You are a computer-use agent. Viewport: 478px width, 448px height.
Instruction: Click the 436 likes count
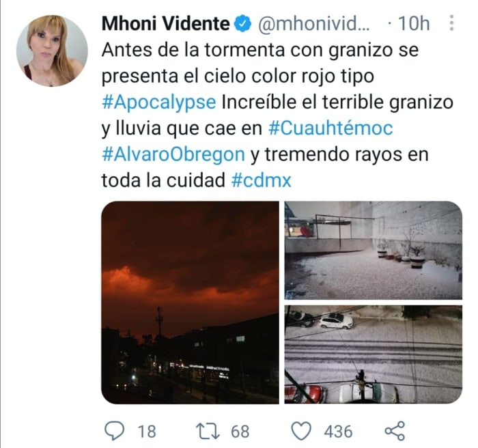click(338, 432)
